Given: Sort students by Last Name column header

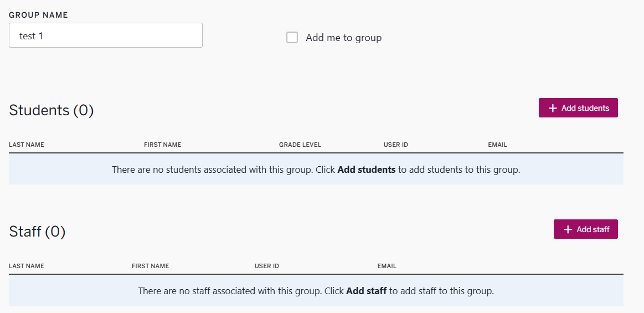Looking at the screenshot, I should [27, 145].
